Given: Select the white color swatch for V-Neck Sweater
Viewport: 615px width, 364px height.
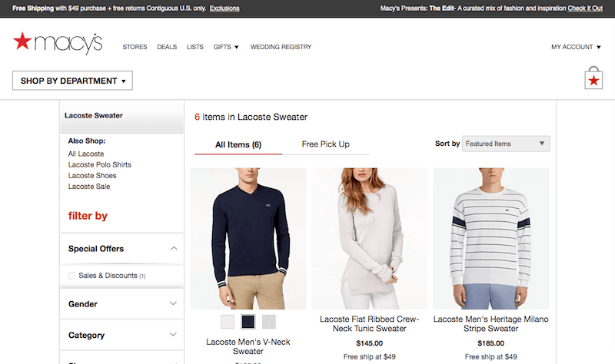Looking at the screenshot, I should click(228, 322).
